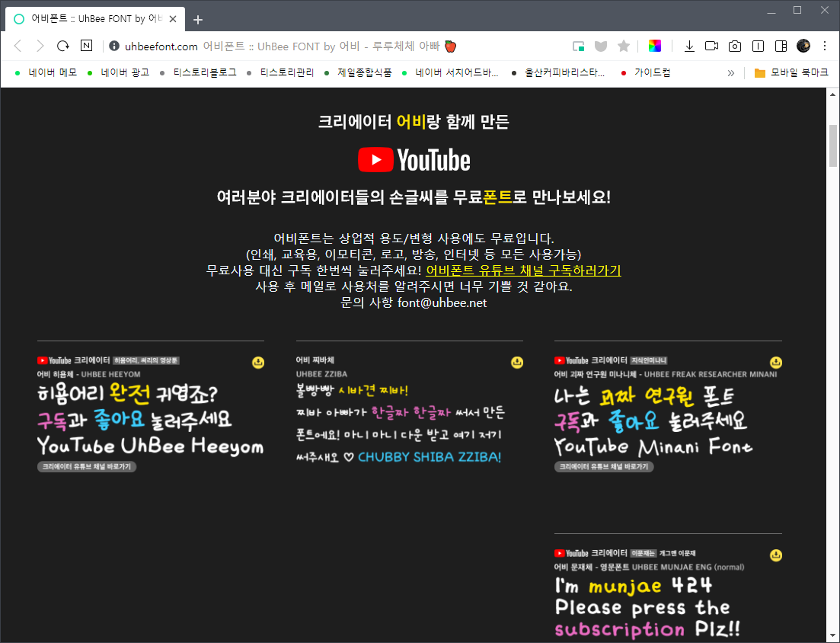Click the video recorder toolbar icon
The height and width of the screenshot is (643, 840).
click(x=711, y=46)
